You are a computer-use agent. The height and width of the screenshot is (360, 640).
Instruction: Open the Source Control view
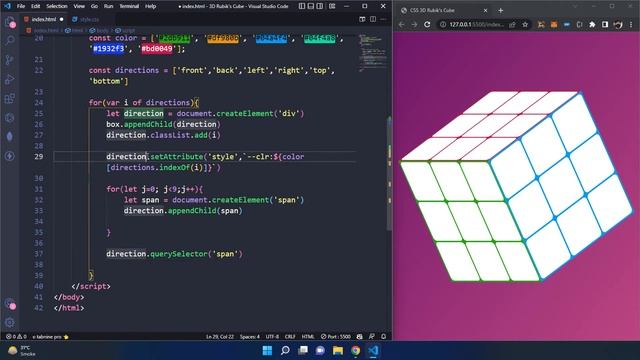(10, 60)
